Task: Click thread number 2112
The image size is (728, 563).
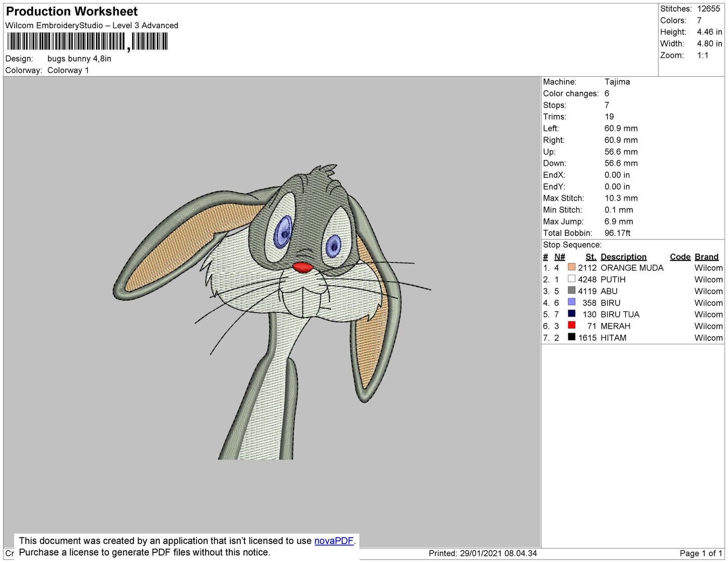Action: coord(587,268)
